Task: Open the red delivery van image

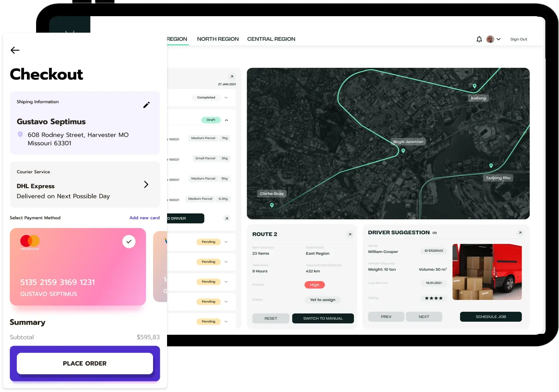Action: point(487,272)
